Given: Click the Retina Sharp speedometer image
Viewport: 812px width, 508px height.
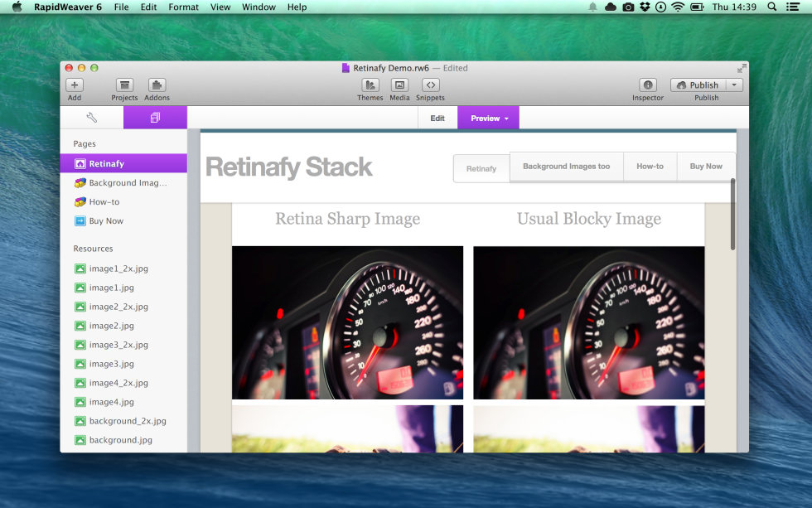Looking at the screenshot, I should (x=347, y=322).
